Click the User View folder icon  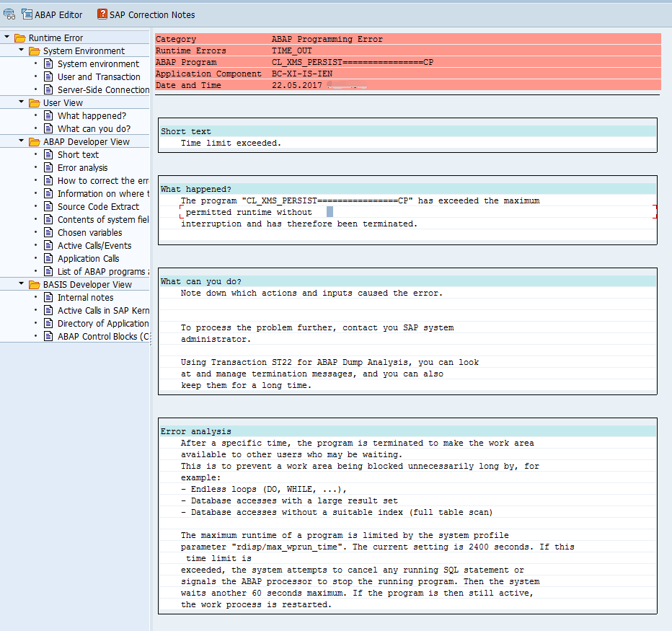pyautogui.click(x=35, y=103)
